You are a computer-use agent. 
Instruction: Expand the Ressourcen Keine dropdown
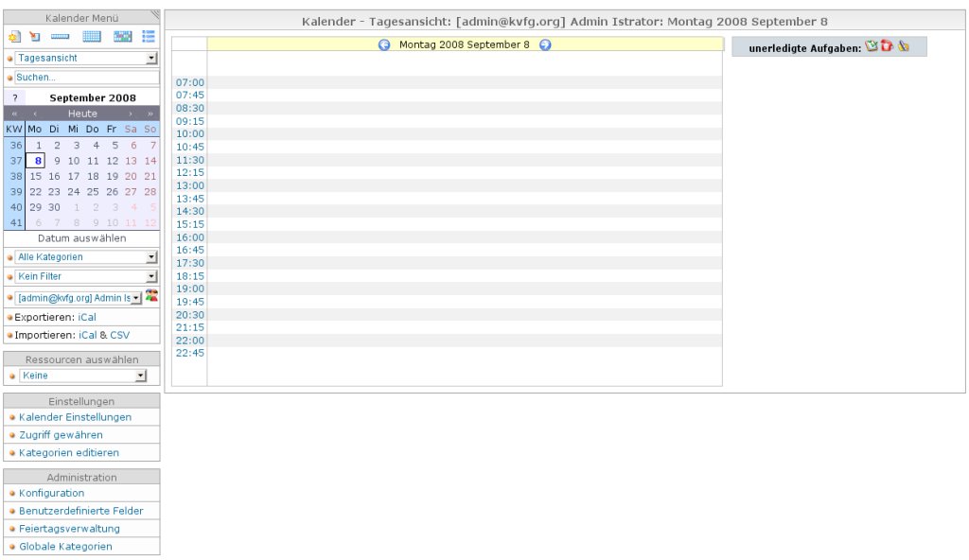pos(83,376)
